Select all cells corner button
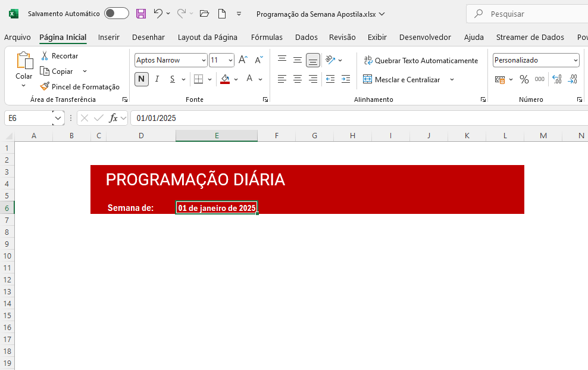The width and height of the screenshot is (588, 370). 8,136
